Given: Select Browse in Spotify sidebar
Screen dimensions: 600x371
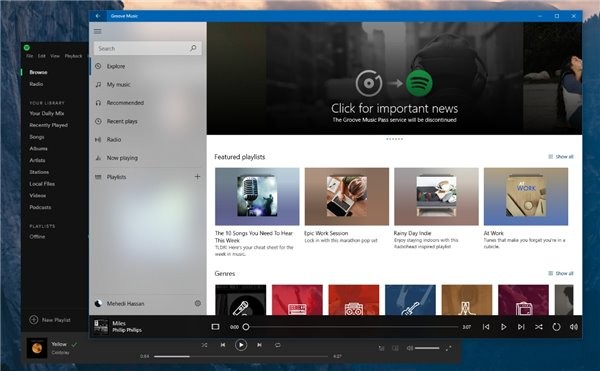Looking at the screenshot, I should 39,72.
